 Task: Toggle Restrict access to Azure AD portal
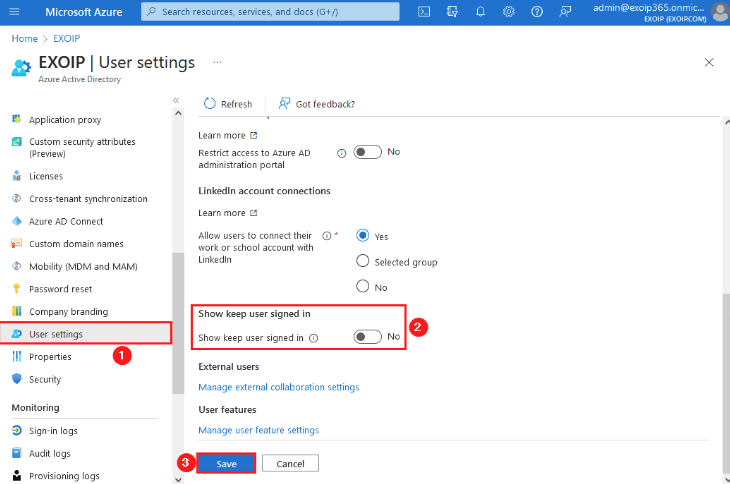pyautogui.click(x=367, y=152)
